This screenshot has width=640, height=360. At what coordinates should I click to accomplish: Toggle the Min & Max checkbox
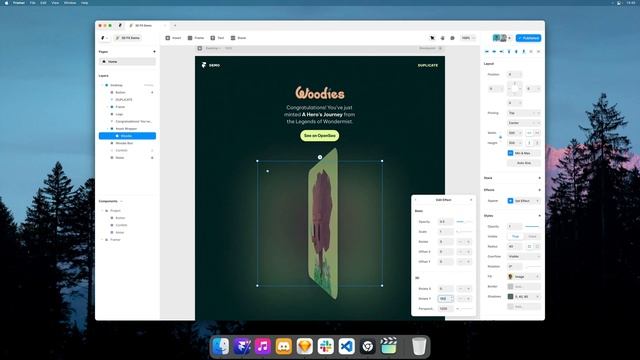(510, 153)
